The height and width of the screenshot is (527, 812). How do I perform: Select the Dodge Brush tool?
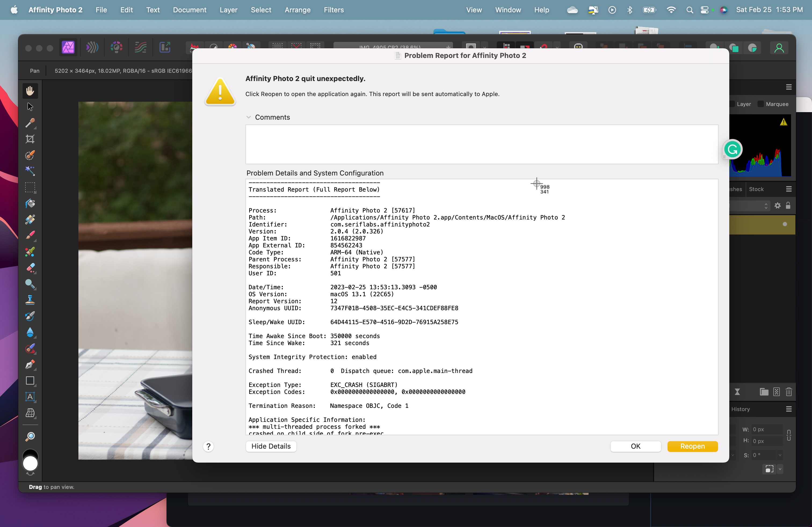[30, 284]
